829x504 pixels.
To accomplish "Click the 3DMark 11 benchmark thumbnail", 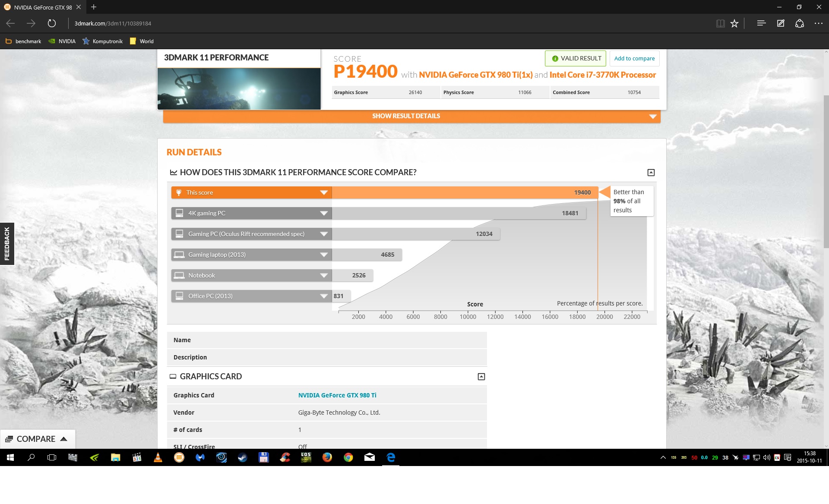I will [x=239, y=88].
